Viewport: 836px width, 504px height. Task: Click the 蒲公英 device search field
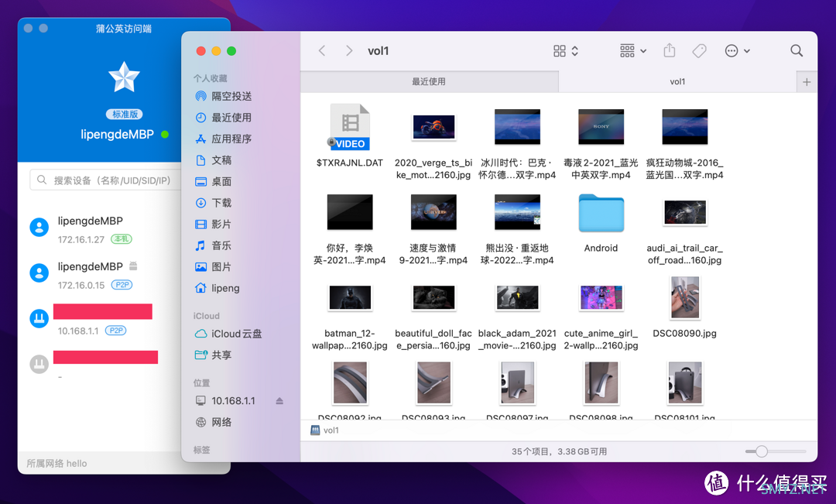click(105, 180)
